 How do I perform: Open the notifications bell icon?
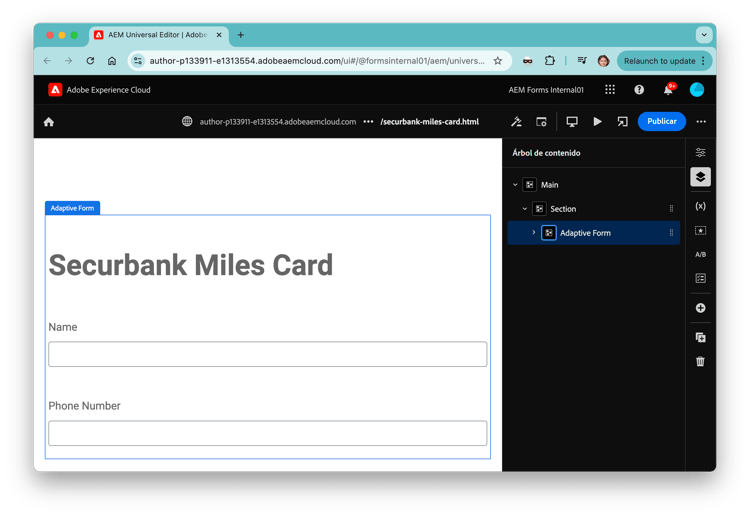668,89
